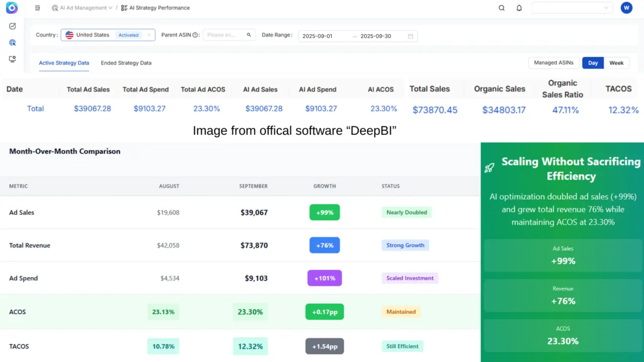Viewport: 644px width, 362px height.
Task: Click the Managed ASINs button
Action: [x=553, y=63]
